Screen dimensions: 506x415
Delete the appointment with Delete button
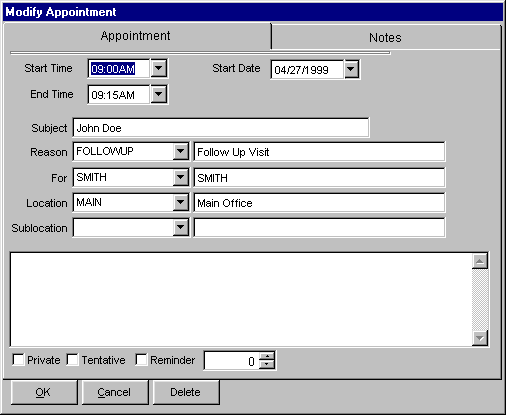coord(185,392)
